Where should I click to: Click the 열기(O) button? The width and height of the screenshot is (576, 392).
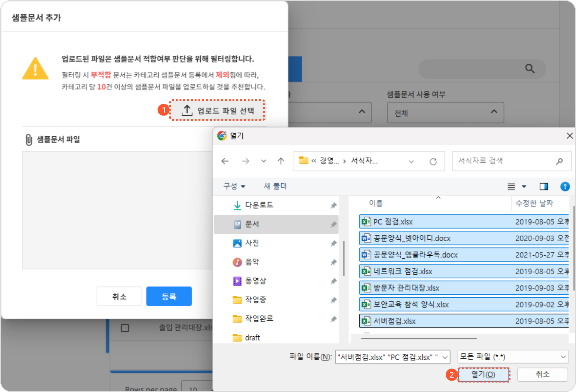point(483,375)
